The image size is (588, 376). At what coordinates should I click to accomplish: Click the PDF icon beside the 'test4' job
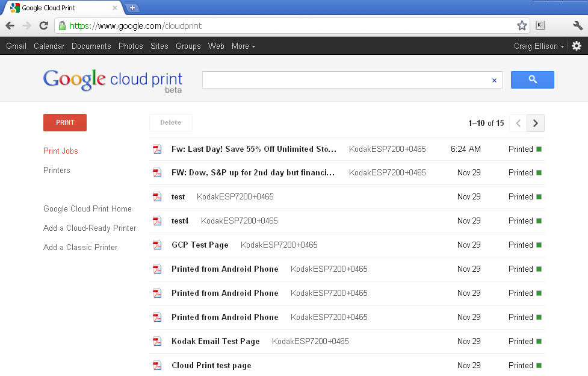point(157,221)
